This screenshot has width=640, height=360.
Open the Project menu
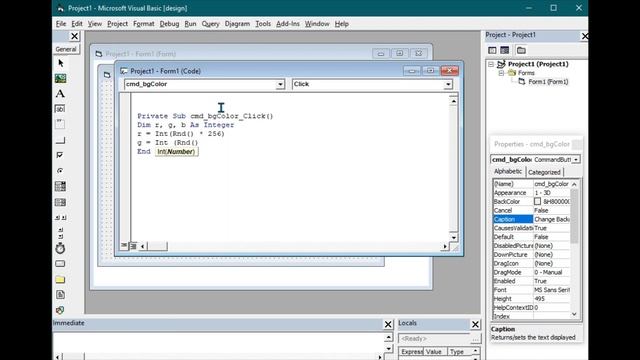click(x=118, y=24)
